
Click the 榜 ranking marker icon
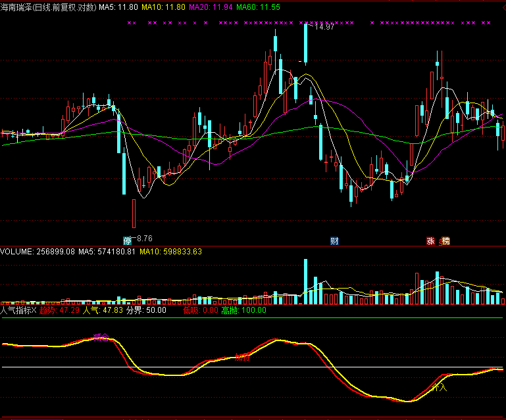click(x=445, y=241)
